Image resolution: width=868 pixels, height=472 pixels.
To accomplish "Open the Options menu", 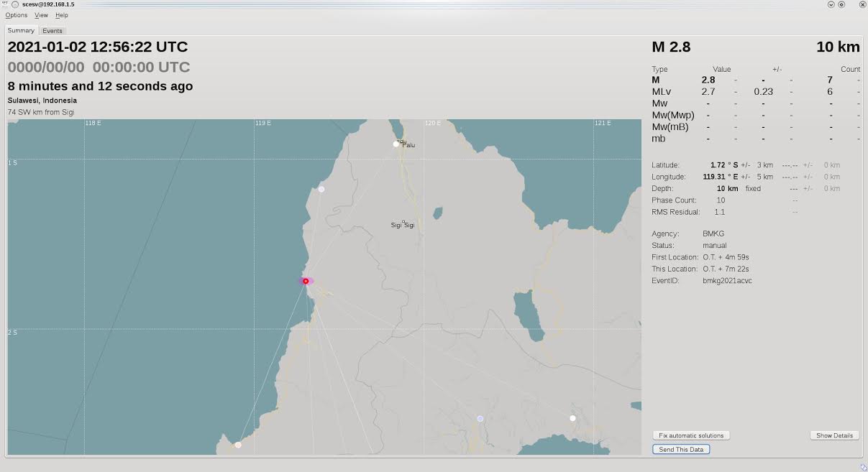I will (16, 15).
